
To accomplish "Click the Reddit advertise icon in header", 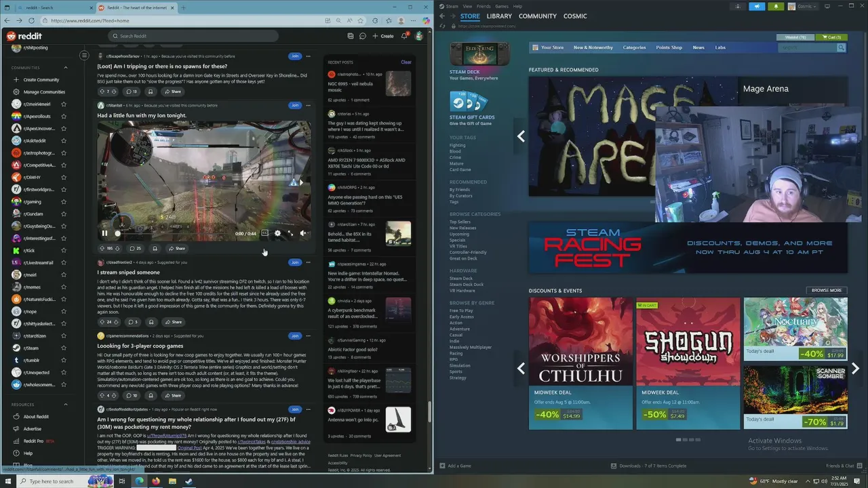I will [x=350, y=36].
